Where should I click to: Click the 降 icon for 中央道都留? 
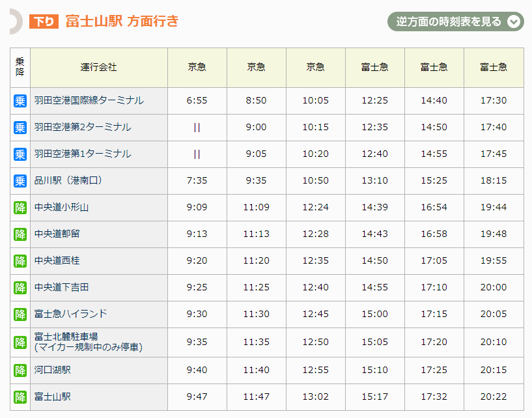click(20, 234)
